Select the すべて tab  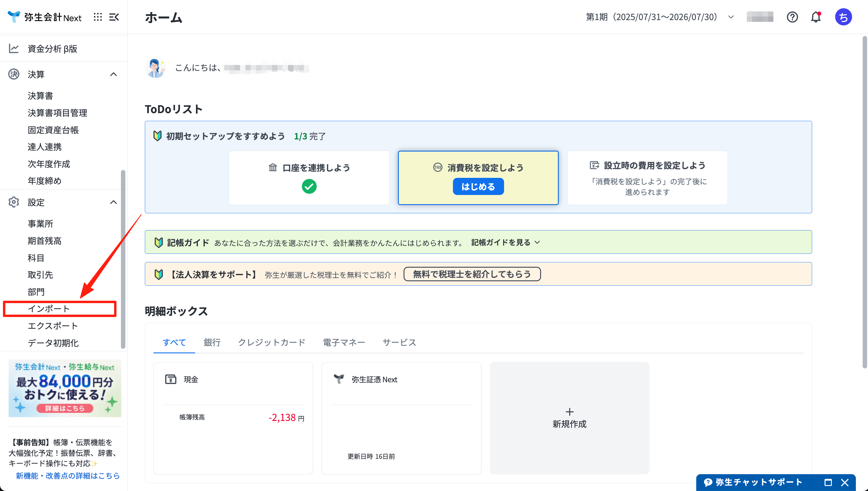(x=174, y=342)
